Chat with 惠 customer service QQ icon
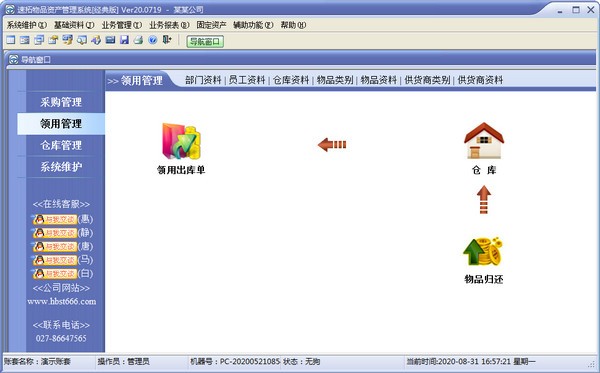The height and width of the screenshot is (373, 600). click(x=55, y=219)
